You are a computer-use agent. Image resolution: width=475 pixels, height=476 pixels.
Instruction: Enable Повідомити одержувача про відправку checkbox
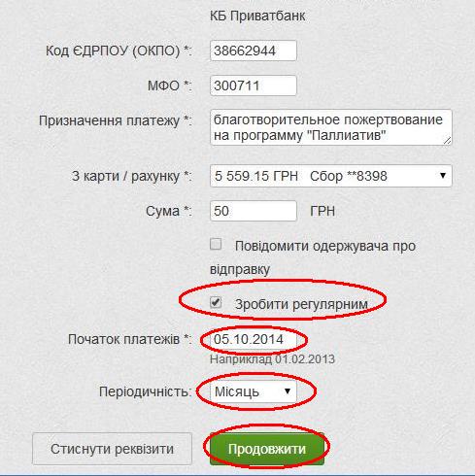216,244
